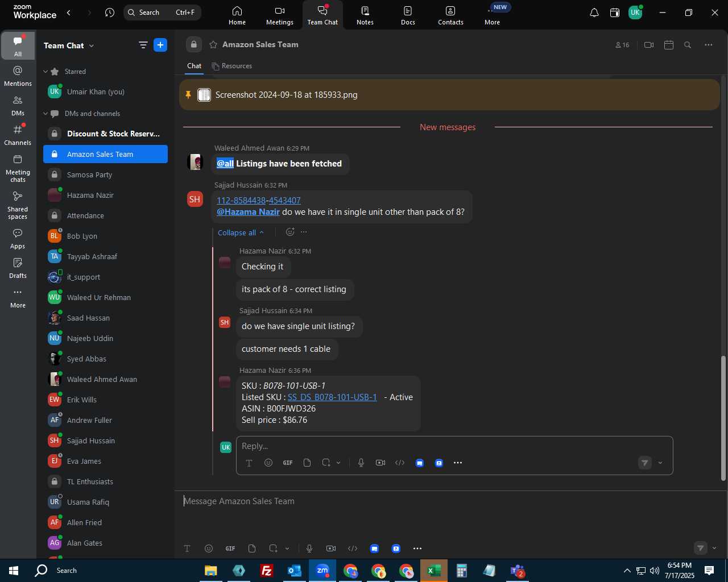The width and height of the screenshot is (728, 582).
Task: Open the Channels sidebar section
Action: (18, 135)
